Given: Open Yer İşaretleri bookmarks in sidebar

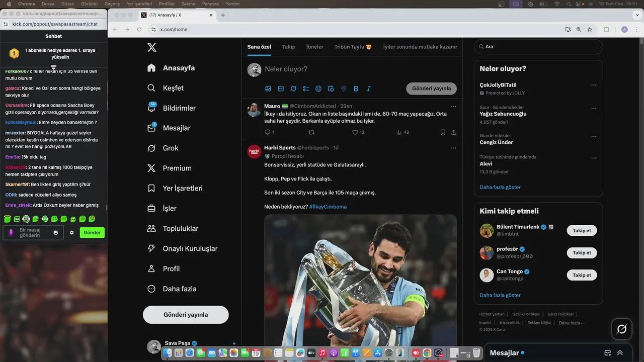Looking at the screenshot, I should tap(175, 189).
